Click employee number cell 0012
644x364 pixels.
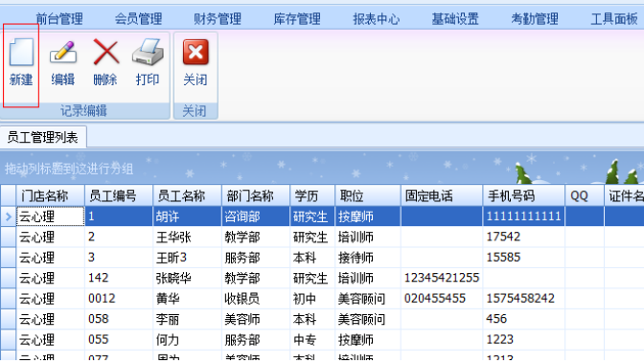[119, 298]
